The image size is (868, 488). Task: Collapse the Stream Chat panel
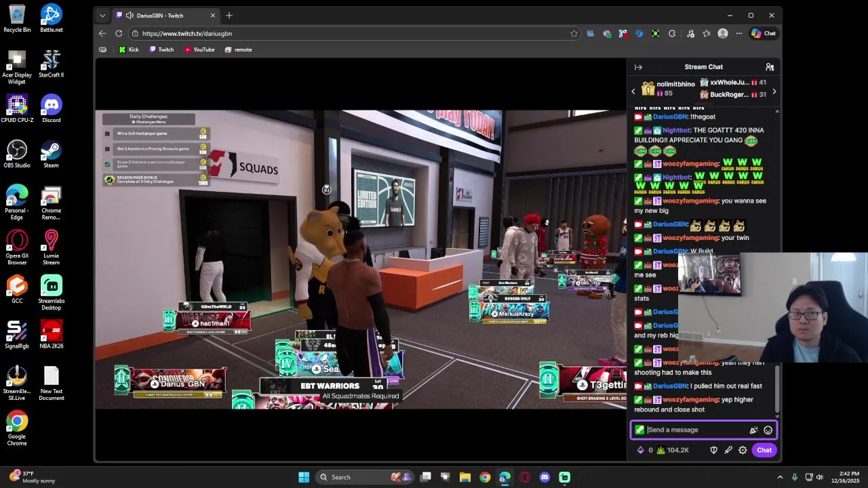click(638, 67)
